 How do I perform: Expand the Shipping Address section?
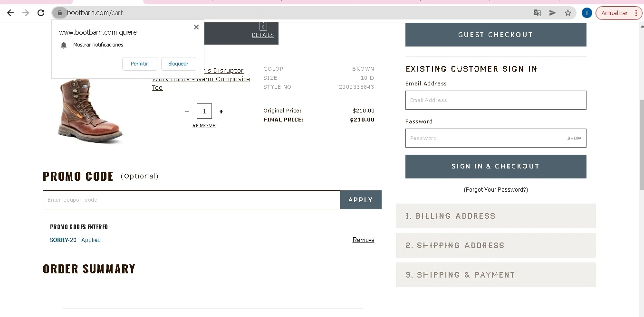496,245
